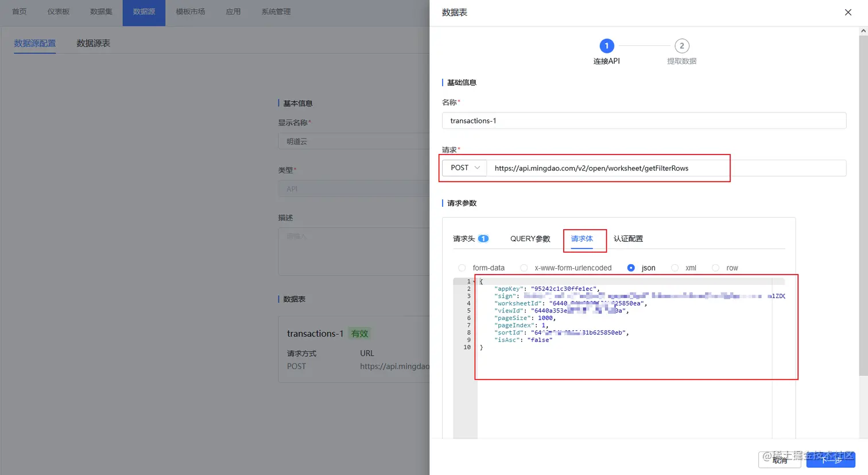Open the 类型 dropdown showing API
Viewport: 868px width, 475px height.
click(354, 188)
